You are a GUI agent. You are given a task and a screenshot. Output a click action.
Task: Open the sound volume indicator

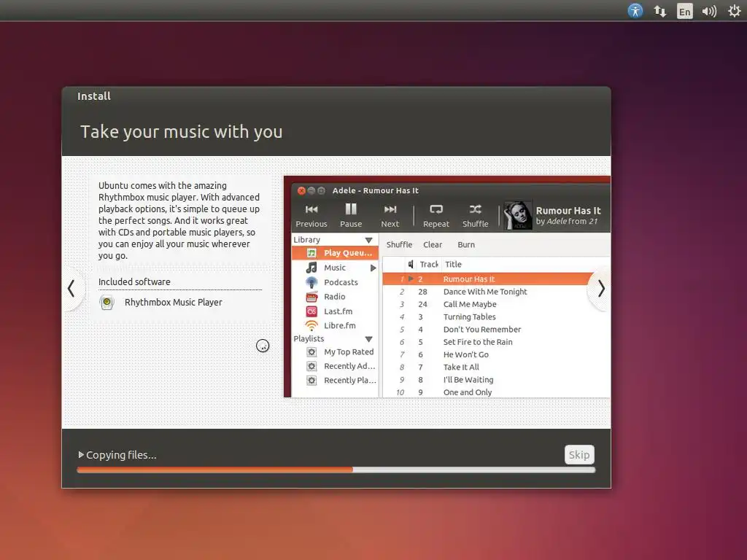tap(709, 11)
